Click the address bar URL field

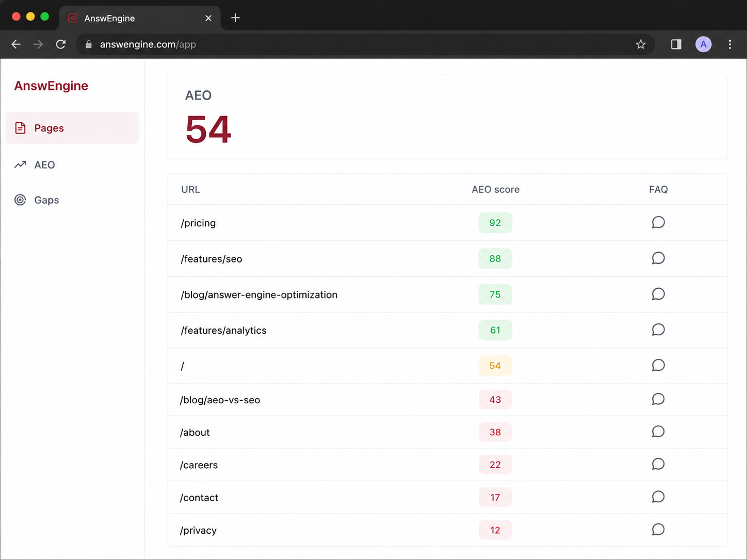[x=361, y=44]
